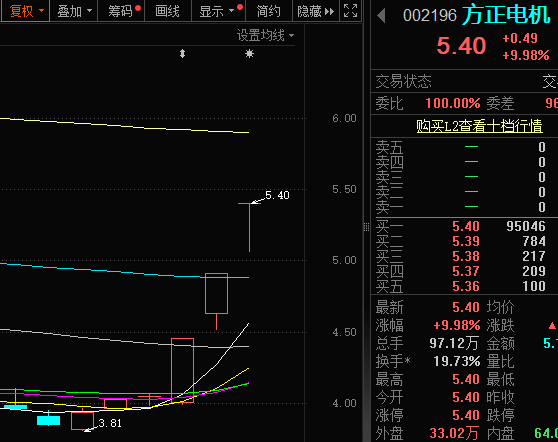Click the 方正电机 stock name title

pyautogui.click(x=506, y=15)
